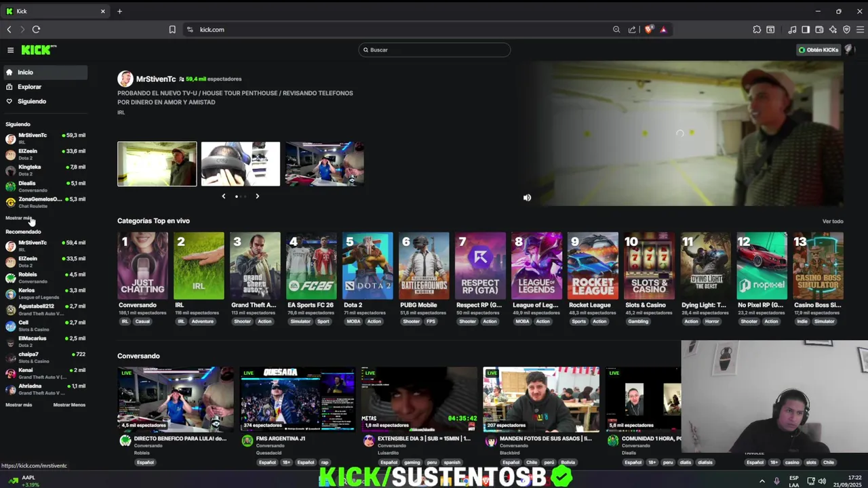Open the Rocket League category card

(593, 266)
